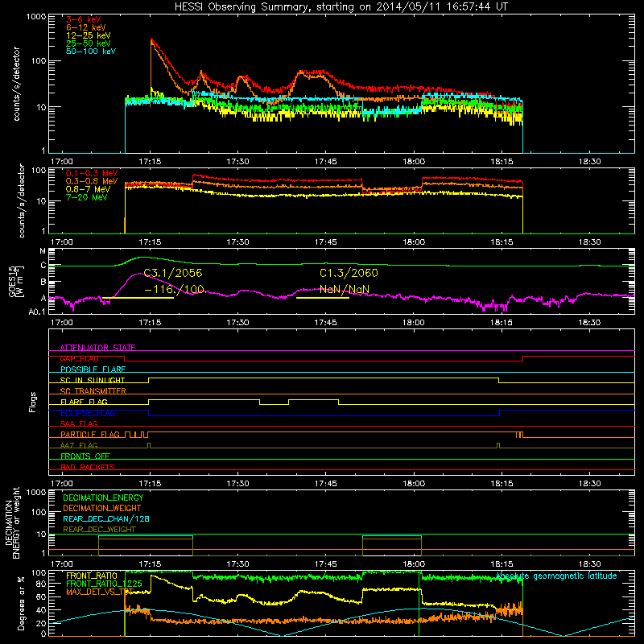Click 17:45 tick below the Flags panel
Viewport: 644px width, 644px height.
pyautogui.click(x=325, y=484)
